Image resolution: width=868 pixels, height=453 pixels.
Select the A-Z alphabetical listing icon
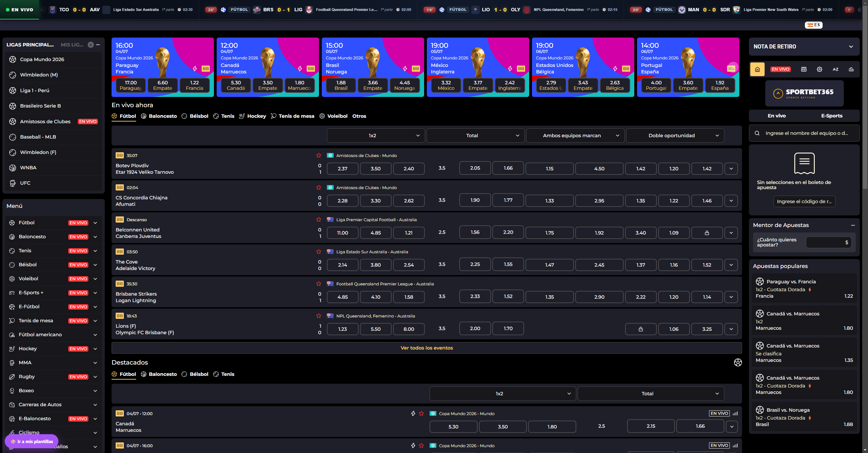click(836, 69)
